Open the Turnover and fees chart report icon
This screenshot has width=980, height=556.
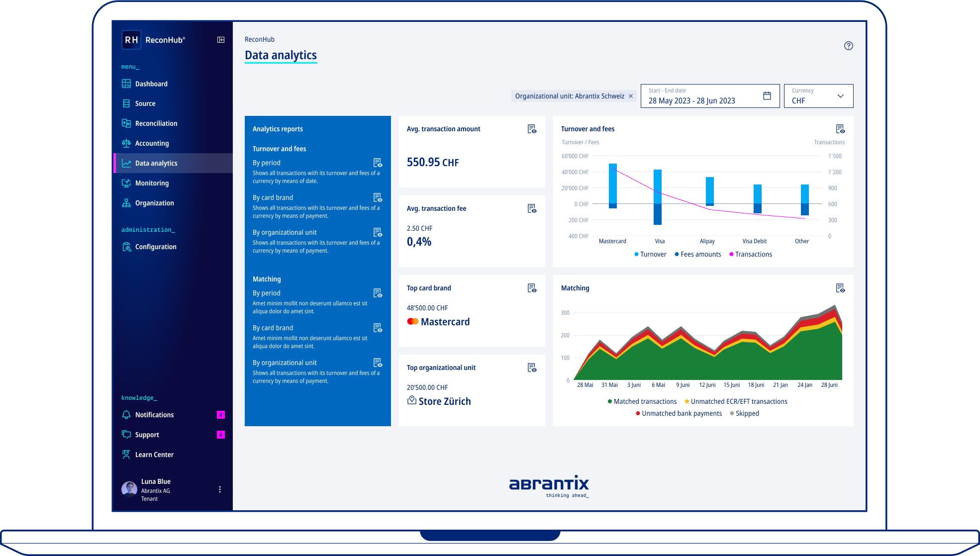point(841,129)
